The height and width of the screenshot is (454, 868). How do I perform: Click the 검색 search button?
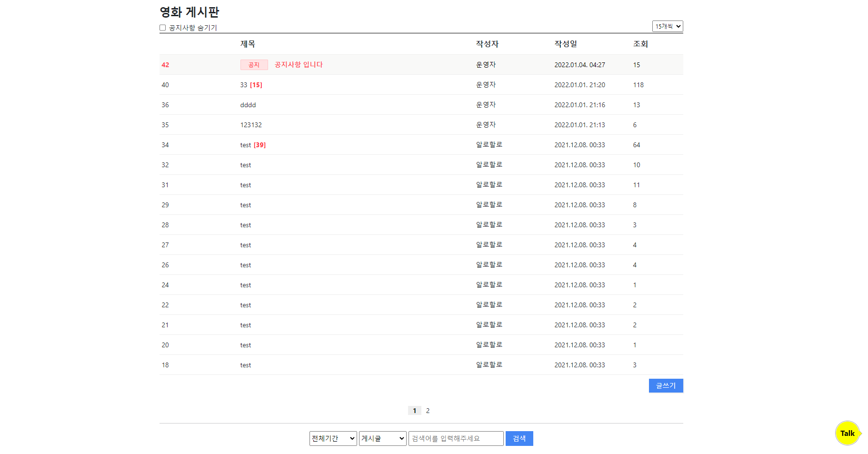519,438
